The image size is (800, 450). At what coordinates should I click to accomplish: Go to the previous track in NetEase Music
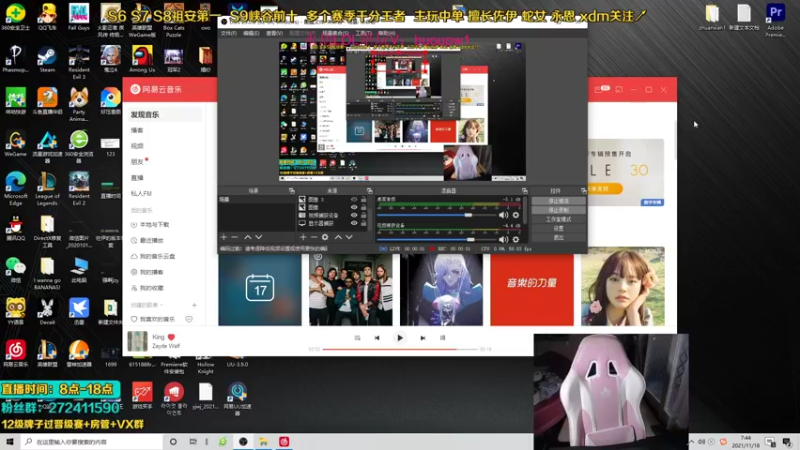(x=377, y=338)
